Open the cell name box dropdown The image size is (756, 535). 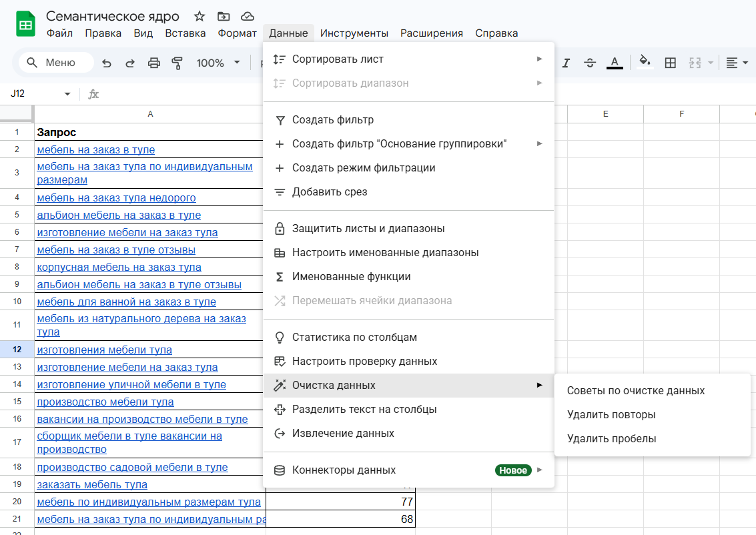(x=67, y=94)
